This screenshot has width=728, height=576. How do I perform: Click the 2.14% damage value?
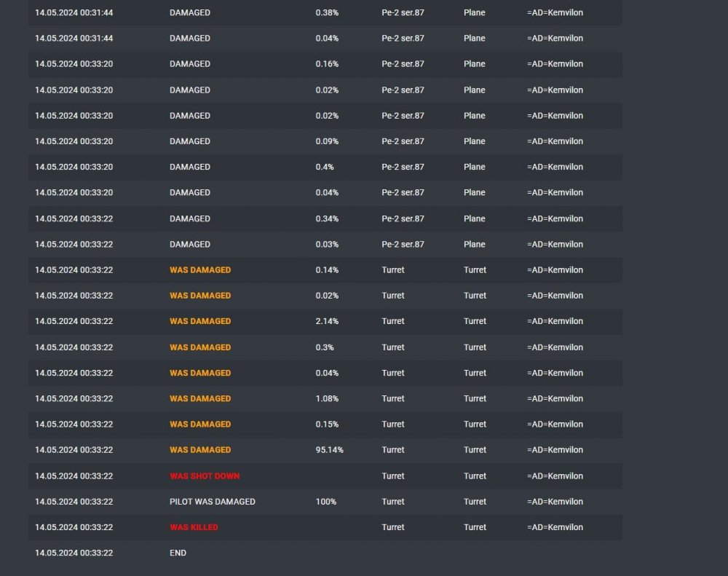327,321
